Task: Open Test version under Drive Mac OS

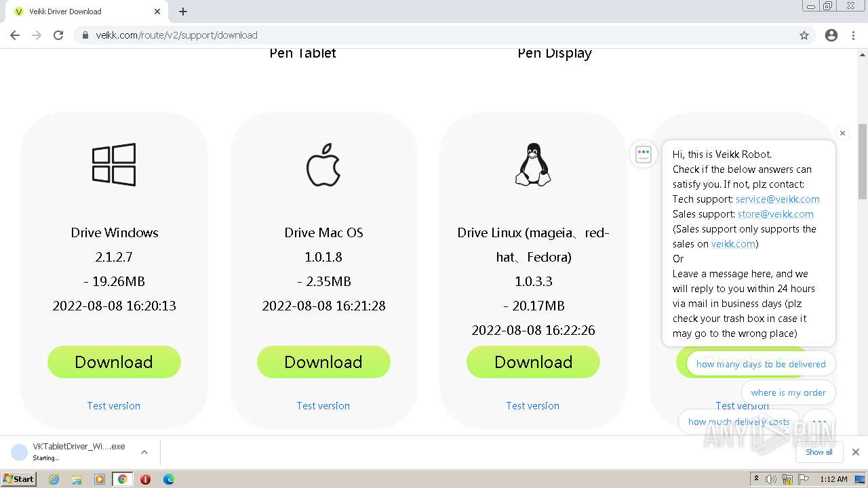Action: tap(323, 405)
